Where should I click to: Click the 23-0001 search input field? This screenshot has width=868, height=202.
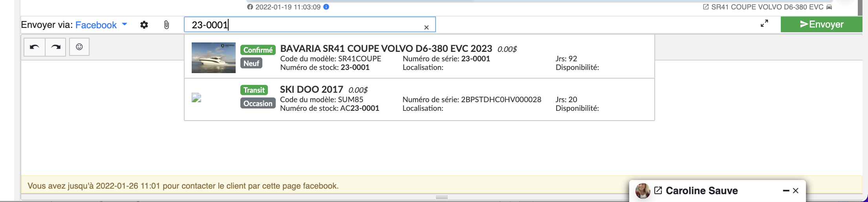306,25
